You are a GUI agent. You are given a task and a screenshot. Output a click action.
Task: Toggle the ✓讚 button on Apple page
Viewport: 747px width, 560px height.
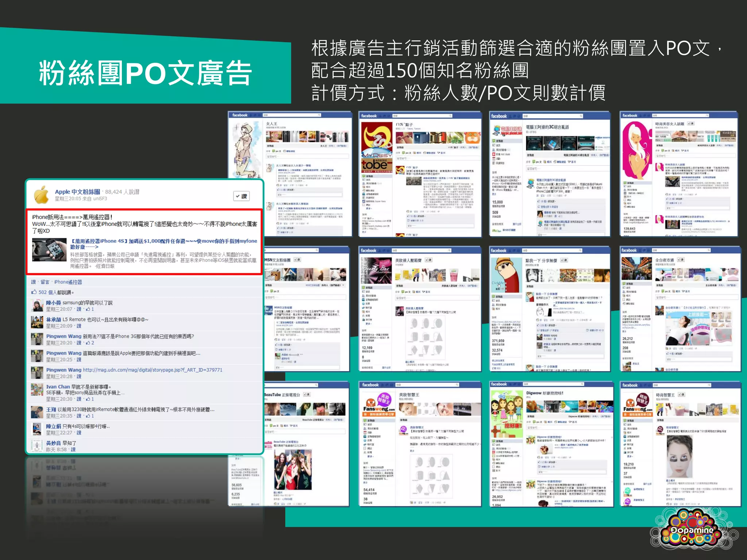[x=241, y=196]
